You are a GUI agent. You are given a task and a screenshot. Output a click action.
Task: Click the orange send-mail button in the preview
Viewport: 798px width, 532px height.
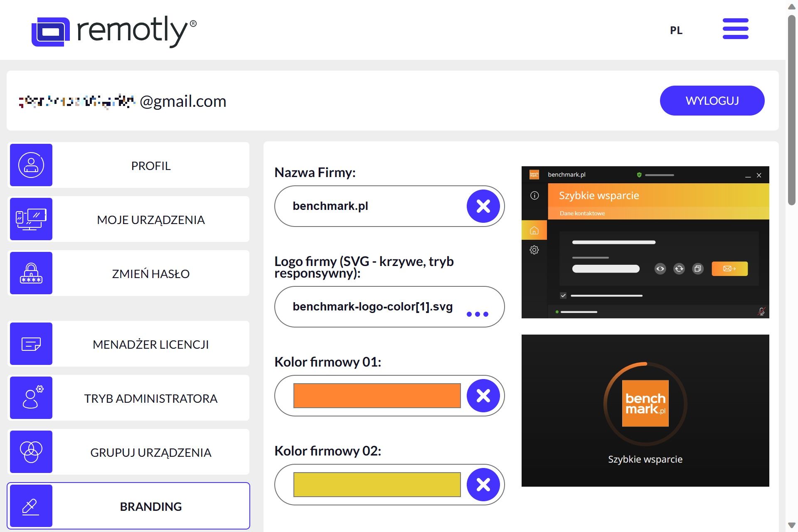coord(730,269)
